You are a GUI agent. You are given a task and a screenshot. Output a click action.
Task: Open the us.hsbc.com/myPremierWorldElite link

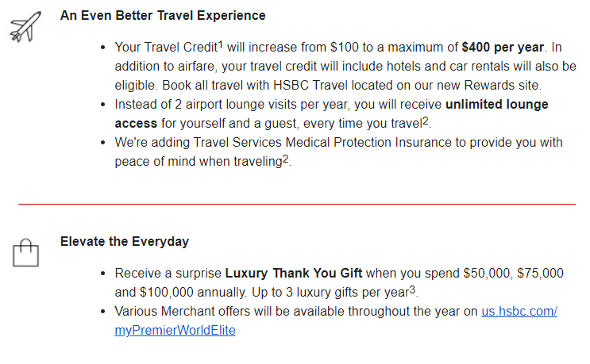coord(519,312)
